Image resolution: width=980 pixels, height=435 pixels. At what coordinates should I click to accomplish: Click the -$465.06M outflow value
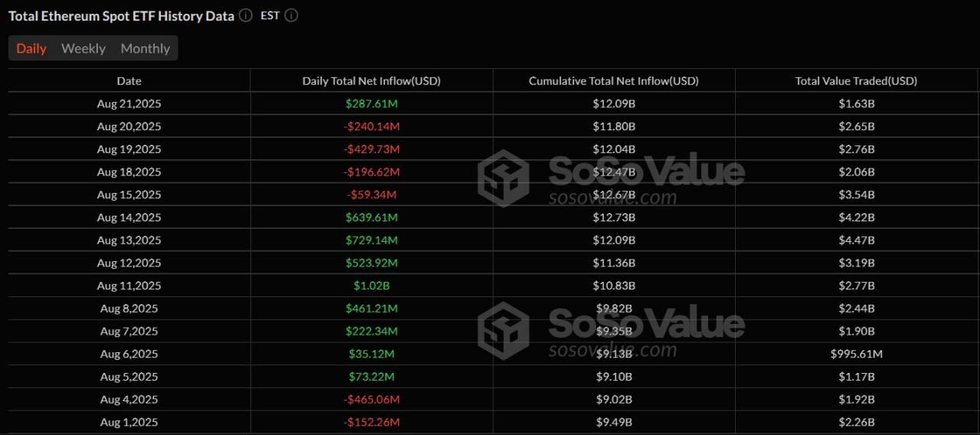(371, 399)
